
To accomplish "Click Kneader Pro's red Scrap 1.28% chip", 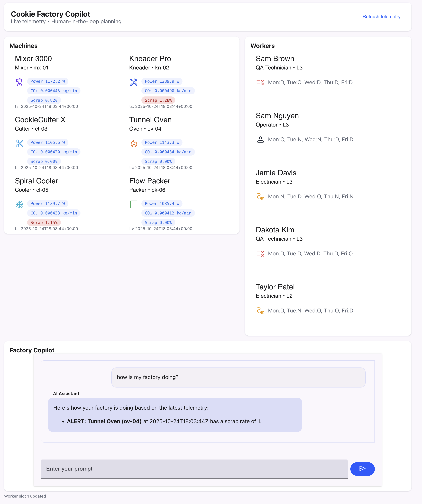I will click(x=158, y=100).
